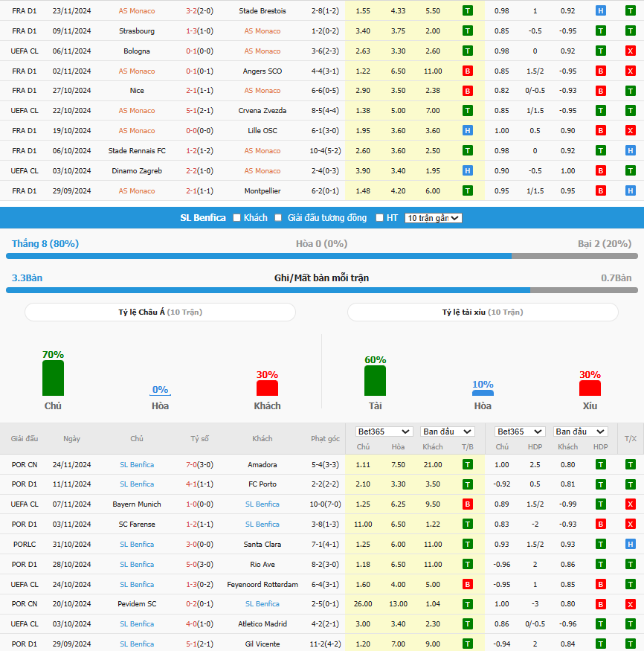The height and width of the screenshot is (651, 644).
Task: Tick the HT checkbox
Action: (x=379, y=218)
